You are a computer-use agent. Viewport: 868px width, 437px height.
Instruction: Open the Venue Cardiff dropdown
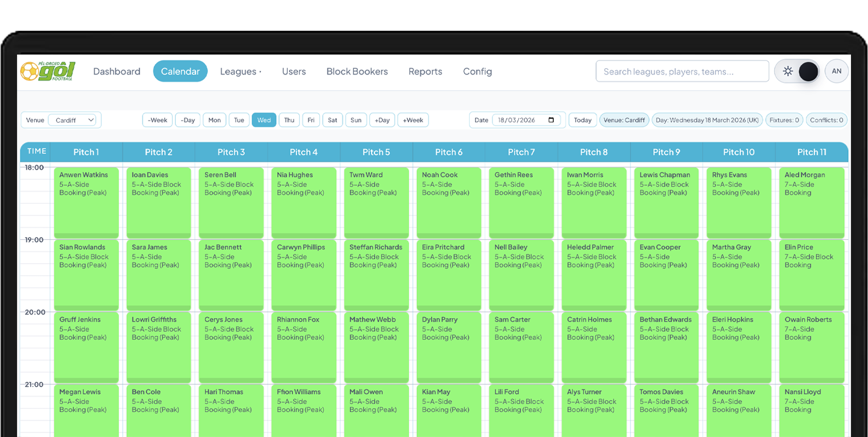pyautogui.click(x=72, y=120)
